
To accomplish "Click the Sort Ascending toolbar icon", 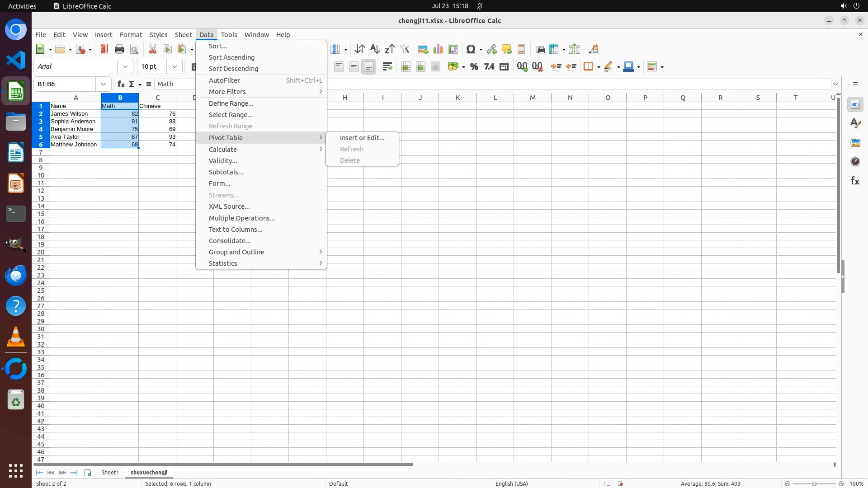I will tap(375, 49).
